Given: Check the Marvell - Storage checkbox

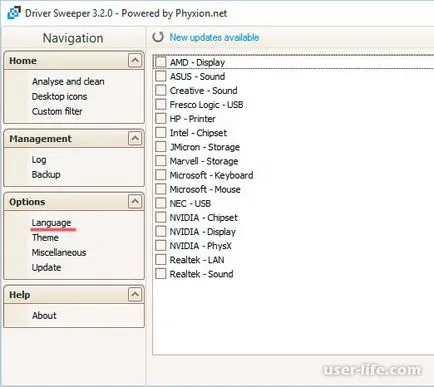Looking at the screenshot, I should [x=161, y=161].
